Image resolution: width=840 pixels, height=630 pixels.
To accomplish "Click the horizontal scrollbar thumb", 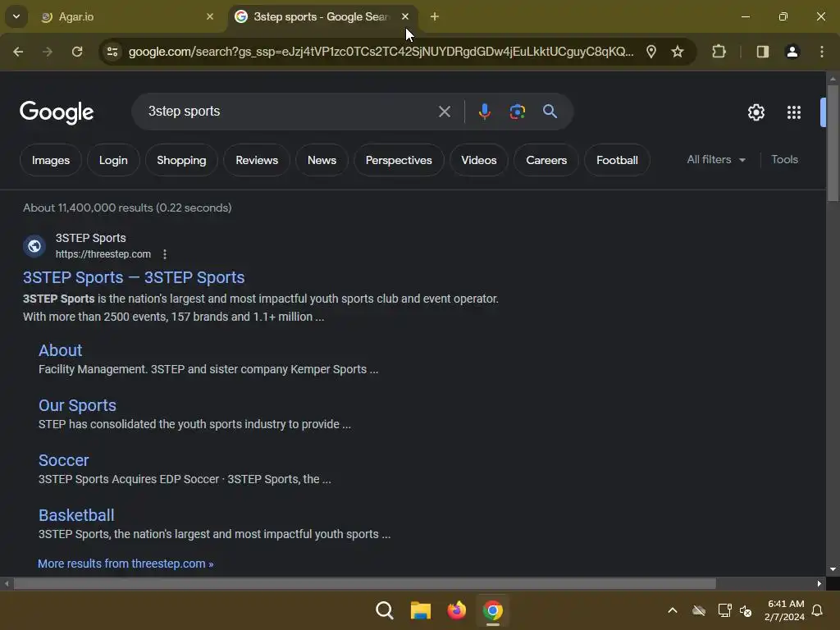I will [364, 583].
